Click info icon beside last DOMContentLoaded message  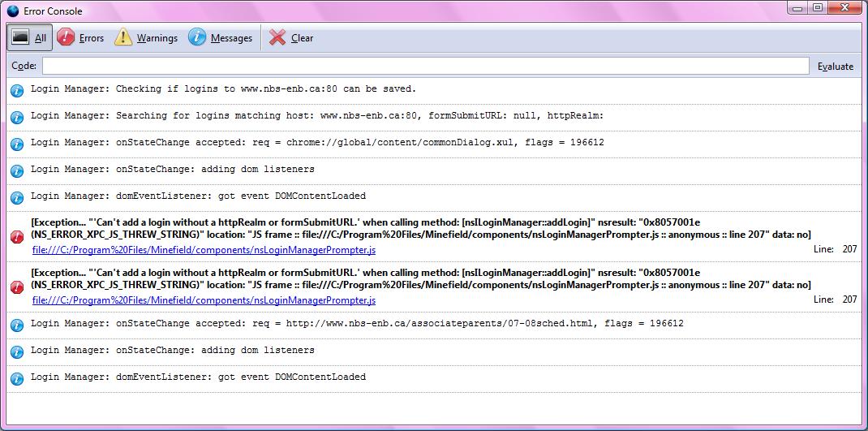(17, 378)
